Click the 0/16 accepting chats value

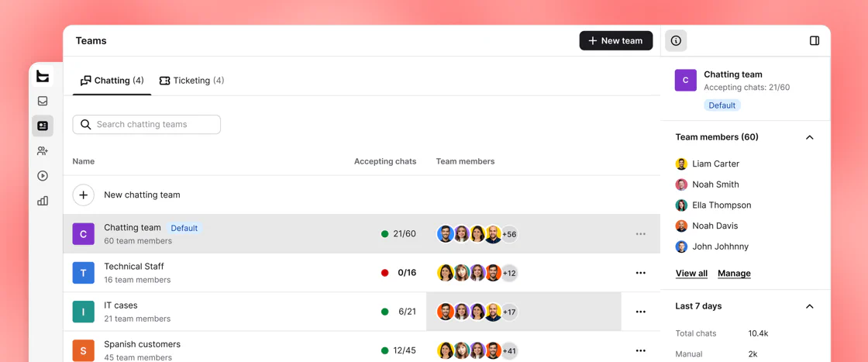point(407,272)
